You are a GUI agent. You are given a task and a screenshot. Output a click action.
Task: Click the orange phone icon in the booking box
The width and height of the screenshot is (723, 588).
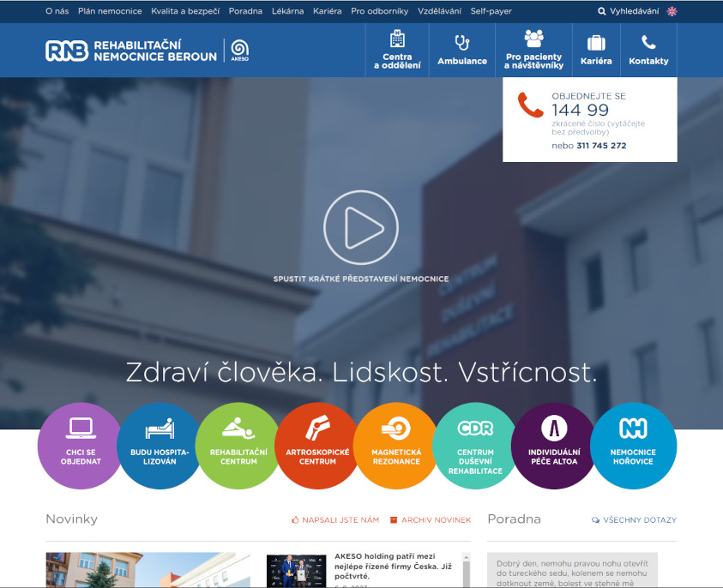[x=530, y=105]
